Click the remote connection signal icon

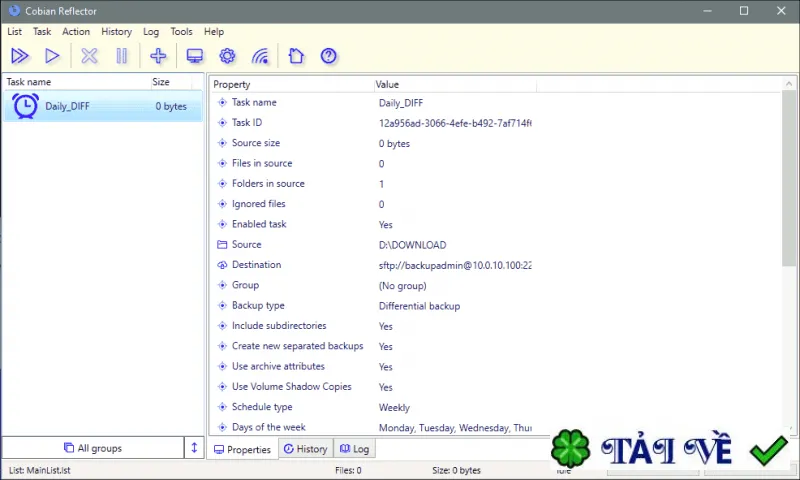[260, 56]
